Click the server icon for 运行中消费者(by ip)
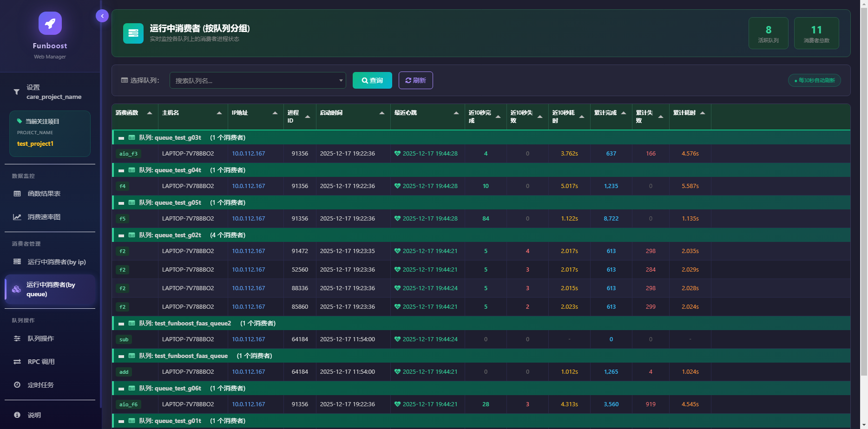The height and width of the screenshot is (429, 868). [17, 262]
